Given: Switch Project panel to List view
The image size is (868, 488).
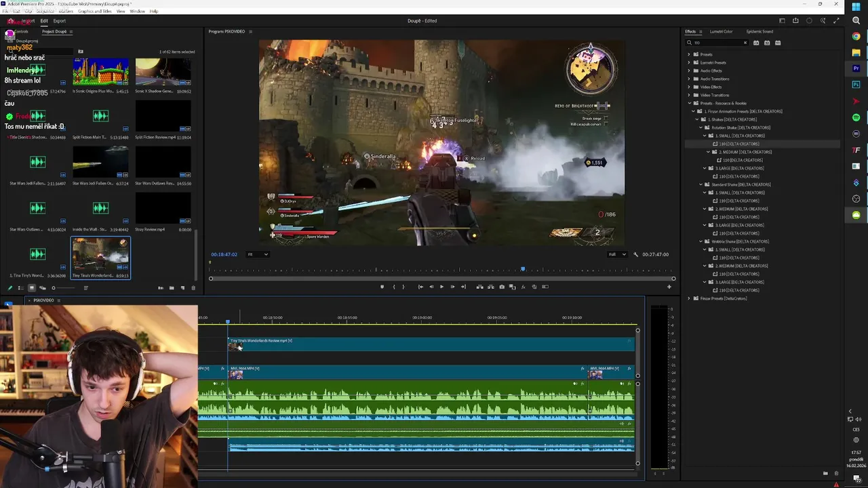Looking at the screenshot, I should [x=20, y=288].
